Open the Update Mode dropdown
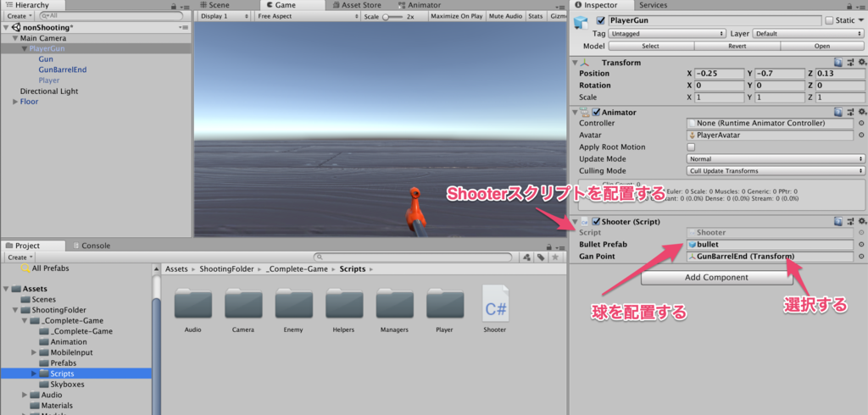Image resolution: width=868 pixels, height=415 pixels. coord(776,159)
